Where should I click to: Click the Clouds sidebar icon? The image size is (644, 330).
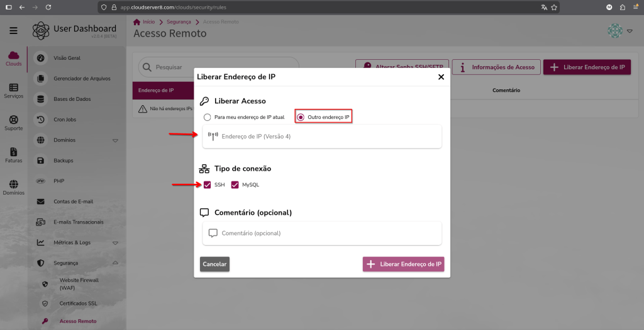tap(13, 58)
